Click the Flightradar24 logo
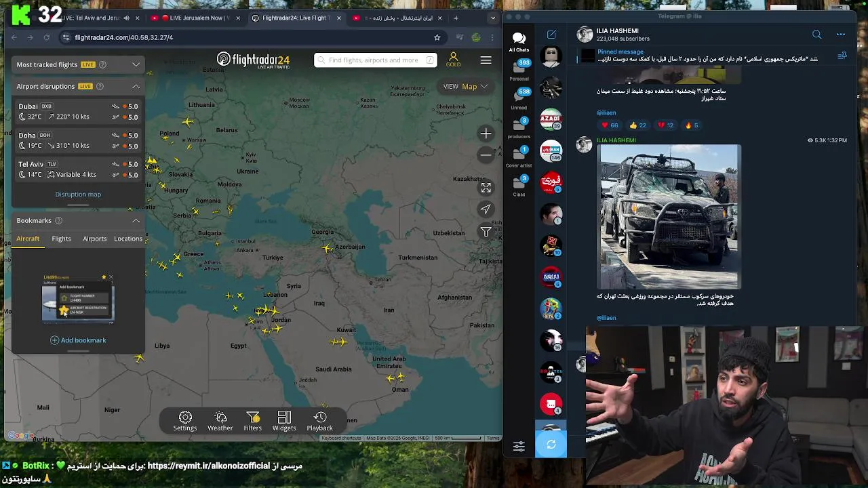 tap(253, 60)
